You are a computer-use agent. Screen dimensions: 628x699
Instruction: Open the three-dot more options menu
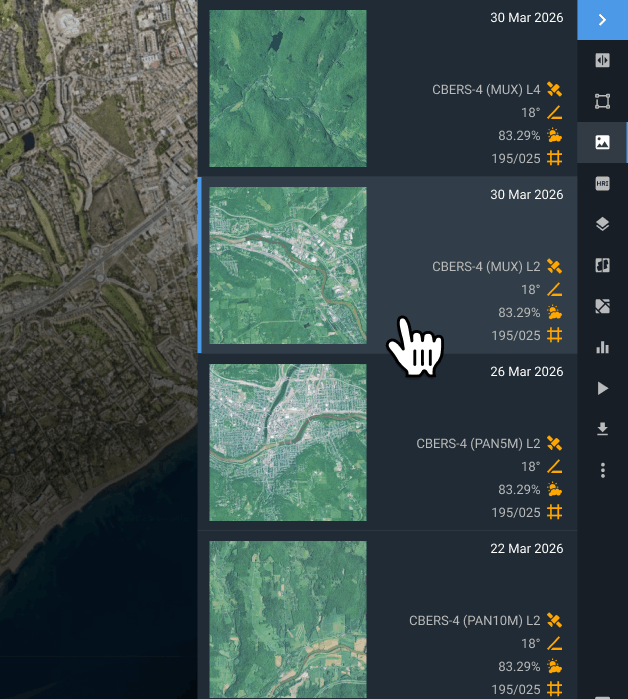(602, 470)
